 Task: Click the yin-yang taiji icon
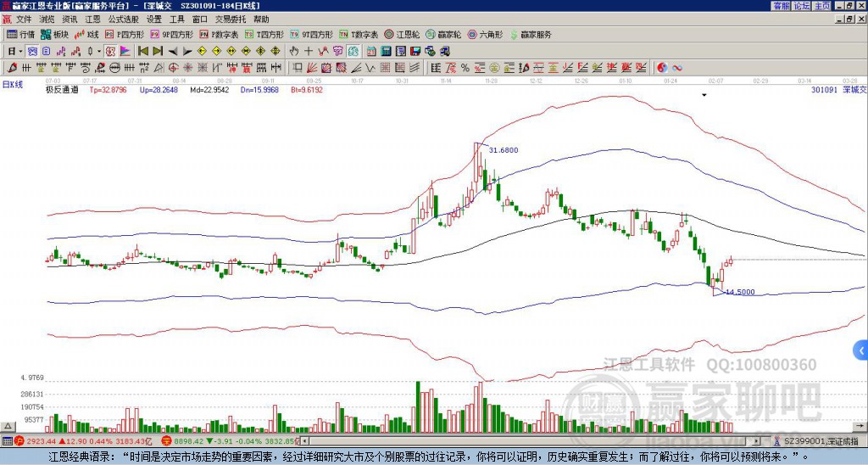pyautogui.click(x=662, y=68)
